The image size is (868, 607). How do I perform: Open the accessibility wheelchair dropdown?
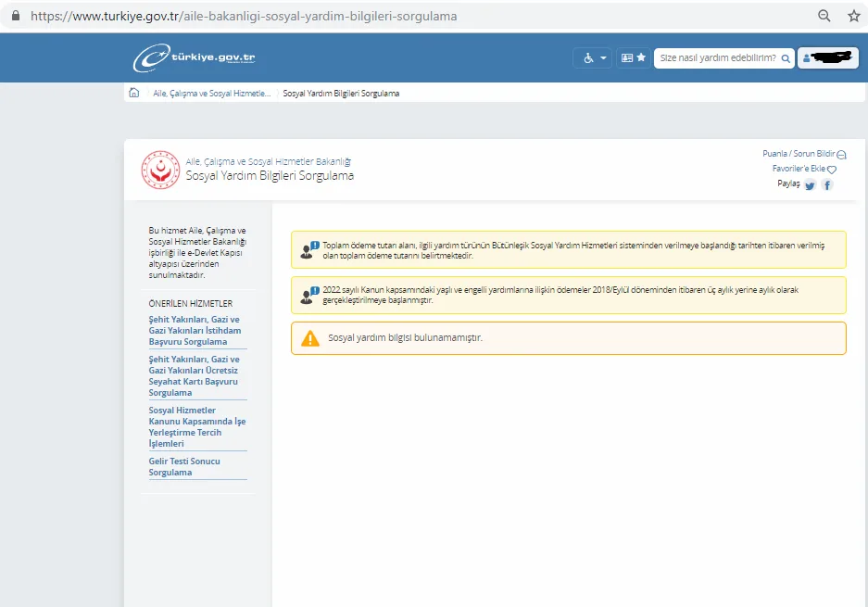pyautogui.click(x=594, y=57)
